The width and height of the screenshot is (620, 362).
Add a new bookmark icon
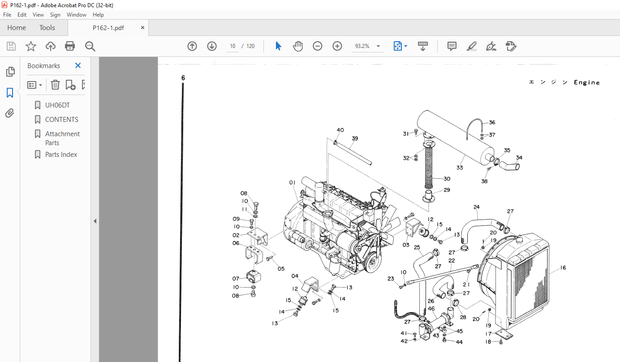70,85
